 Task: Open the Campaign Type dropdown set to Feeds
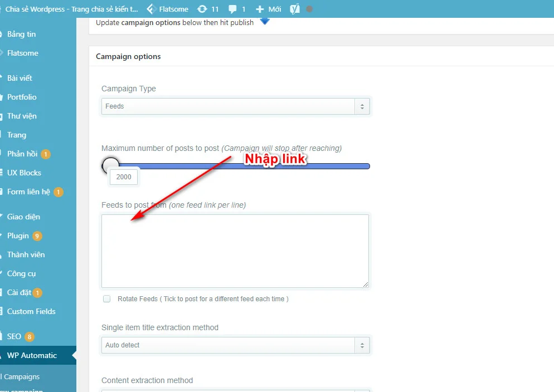pyautogui.click(x=235, y=106)
